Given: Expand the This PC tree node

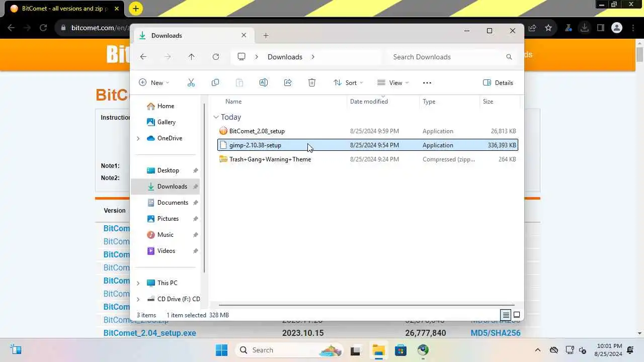Looking at the screenshot, I should tap(138, 283).
